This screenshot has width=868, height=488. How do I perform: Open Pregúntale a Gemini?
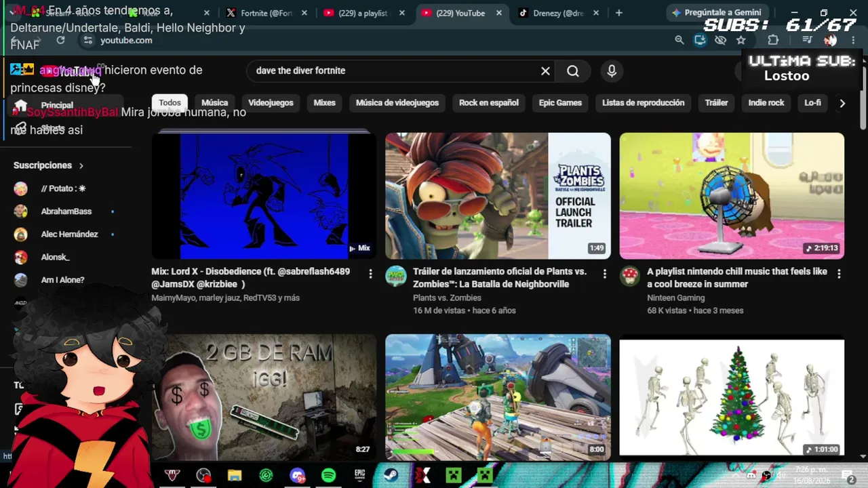tap(717, 13)
